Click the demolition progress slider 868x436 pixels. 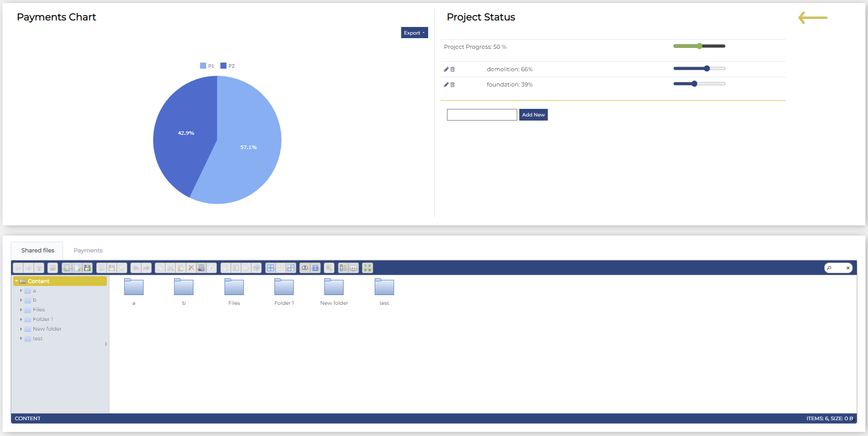(699, 69)
